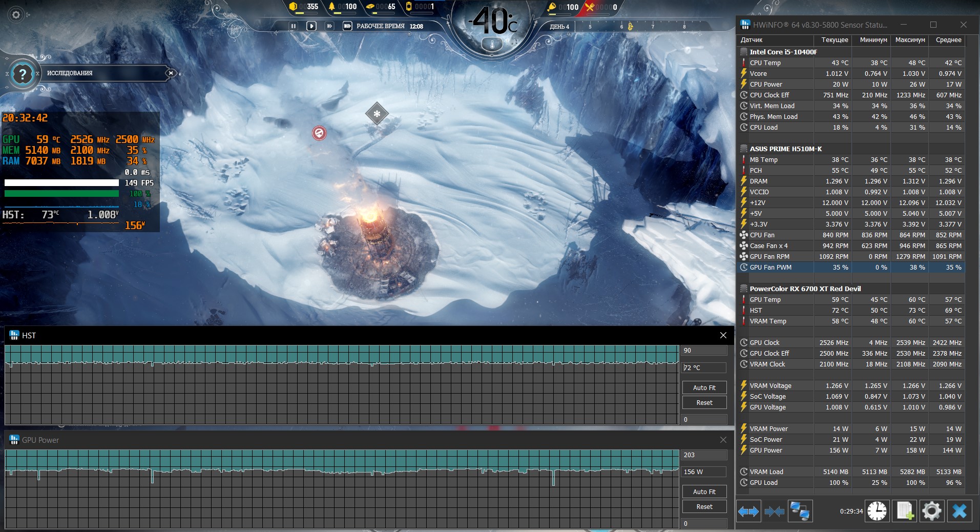Click Auto Fit in the GPU Power graph window
Image resolution: width=980 pixels, height=532 pixels.
(x=704, y=492)
